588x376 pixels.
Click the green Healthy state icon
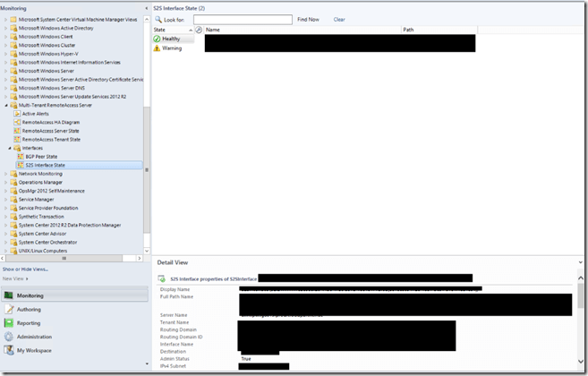[158, 38]
